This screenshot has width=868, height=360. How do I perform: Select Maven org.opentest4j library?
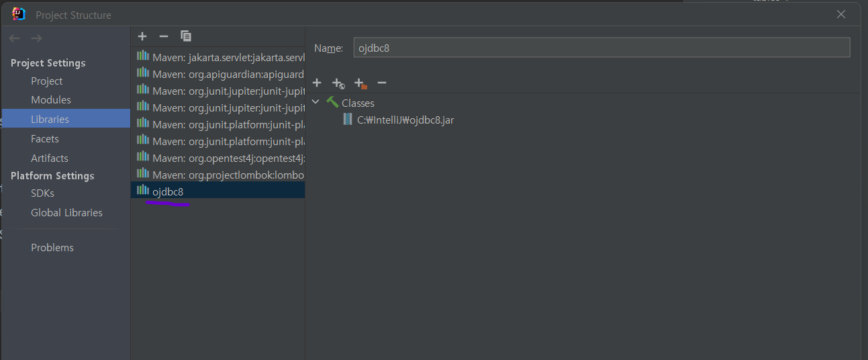(x=218, y=158)
